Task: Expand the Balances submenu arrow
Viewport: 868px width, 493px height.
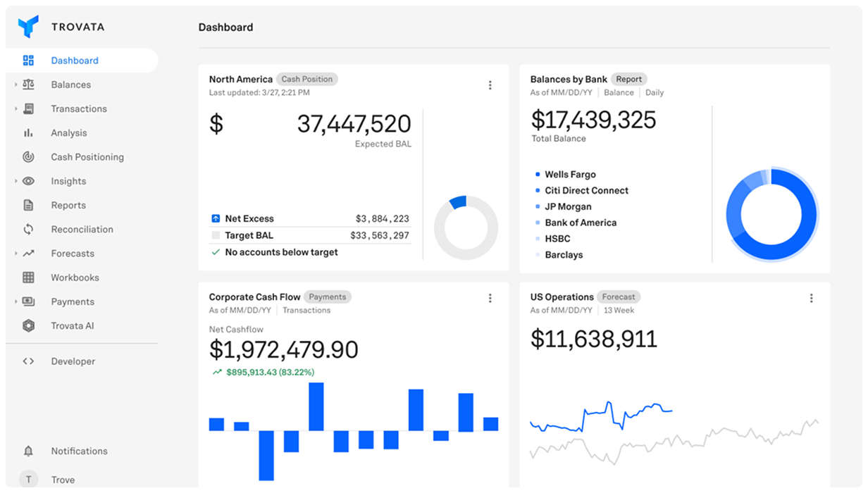Action: pyautogui.click(x=15, y=85)
